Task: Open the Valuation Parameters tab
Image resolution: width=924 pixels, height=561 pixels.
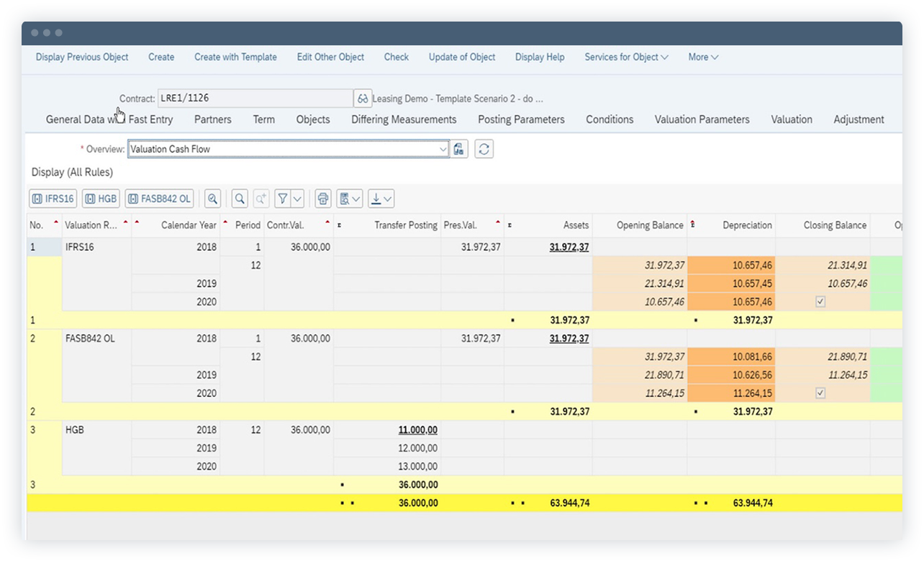Action: pos(702,119)
